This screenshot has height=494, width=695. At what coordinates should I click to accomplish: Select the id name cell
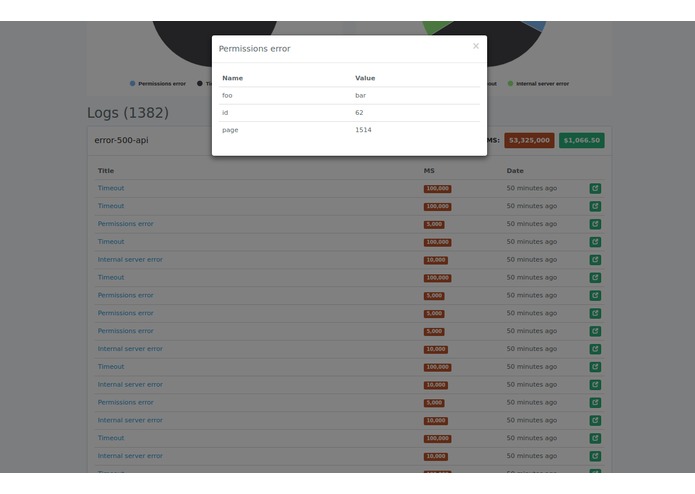(225, 113)
